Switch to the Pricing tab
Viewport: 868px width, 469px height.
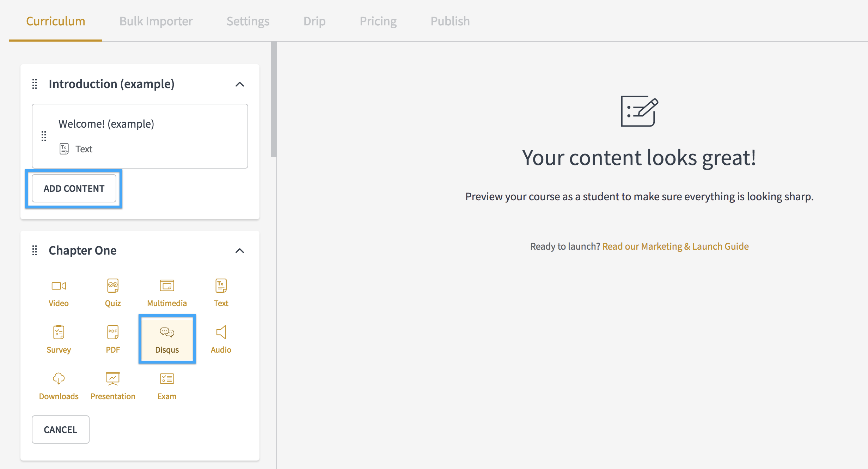tap(378, 21)
